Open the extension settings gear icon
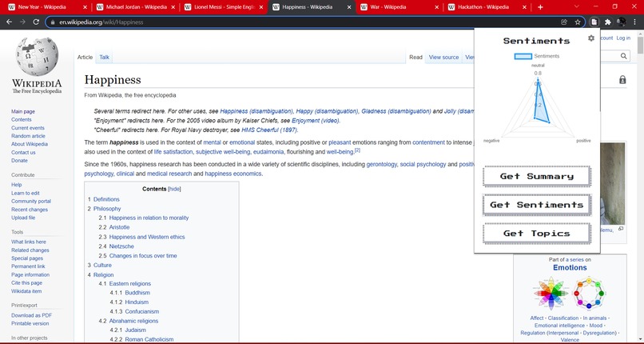The image size is (644, 344). coord(591,38)
